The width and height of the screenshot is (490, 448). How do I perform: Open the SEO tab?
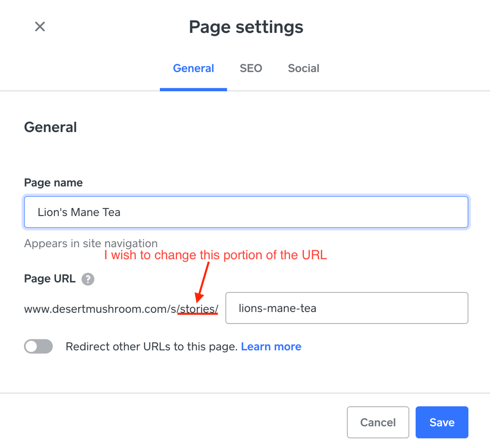pos(251,69)
